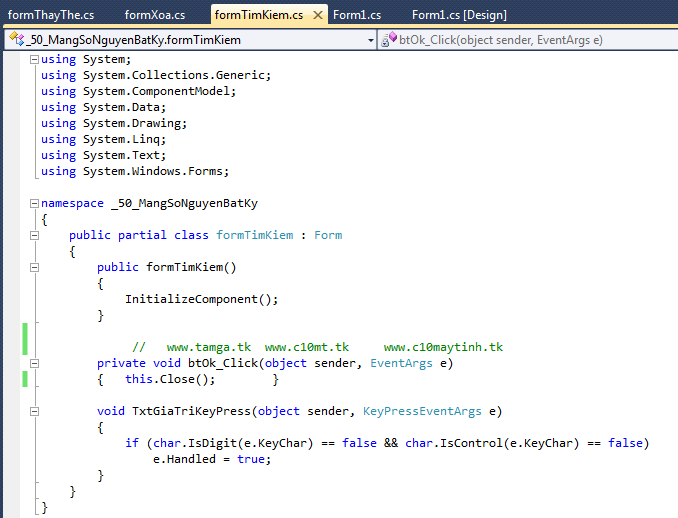
Task: Click on www.c10maytinh.tk in comment
Action: [x=443, y=347]
